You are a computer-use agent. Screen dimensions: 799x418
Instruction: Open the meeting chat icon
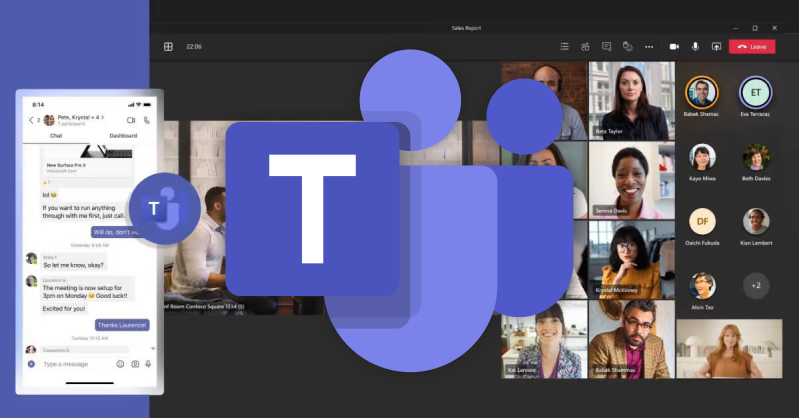606,46
